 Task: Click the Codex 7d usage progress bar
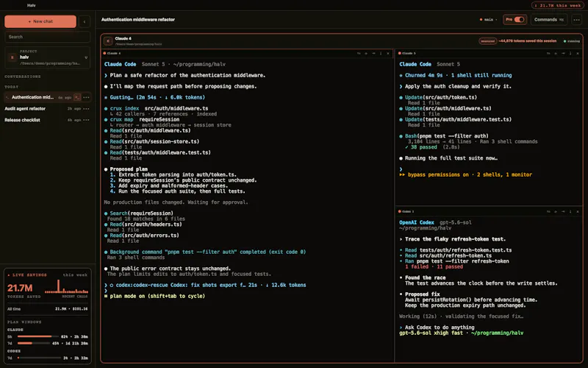pyautogui.click(x=39, y=358)
